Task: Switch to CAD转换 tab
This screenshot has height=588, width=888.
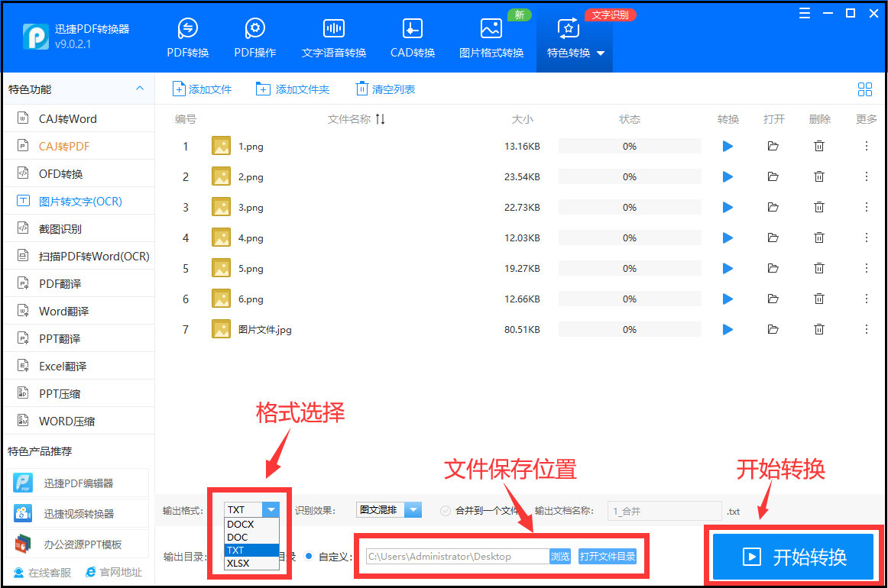Action: pos(413,38)
